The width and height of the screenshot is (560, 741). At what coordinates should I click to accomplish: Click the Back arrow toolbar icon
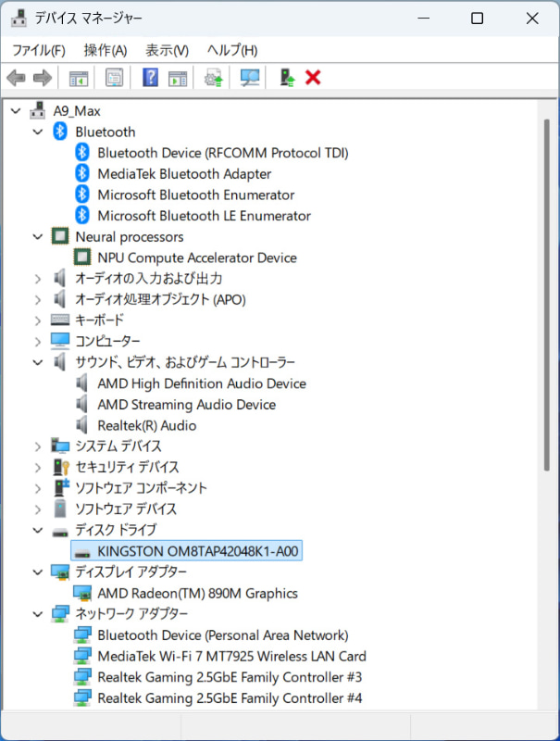17,78
